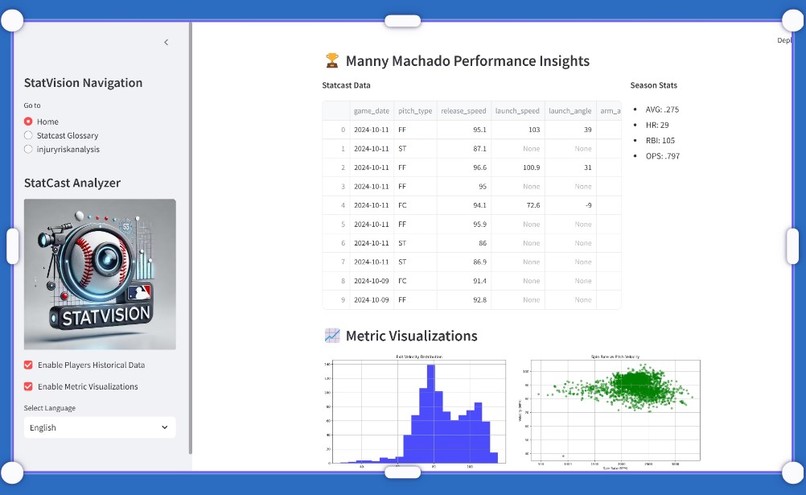This screenshot has height=495, width=806.
Task: Select release_speed cell 96.6
Action: 464,168
